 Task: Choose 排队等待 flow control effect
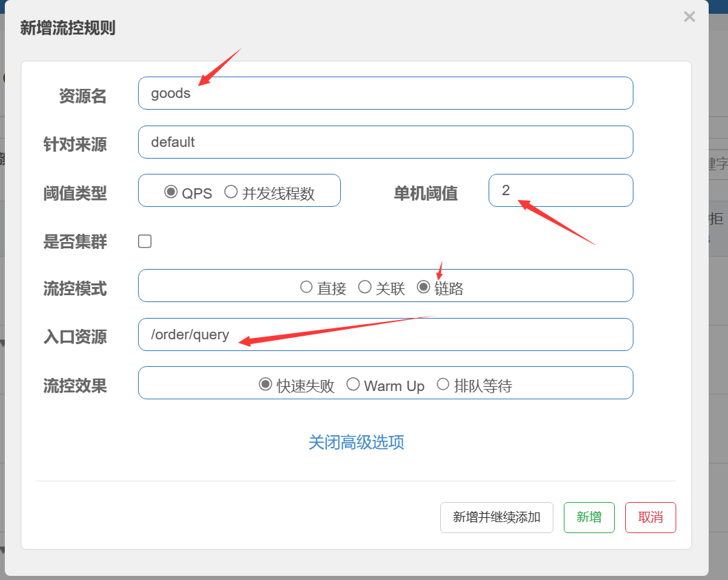(x=443, y=384)
